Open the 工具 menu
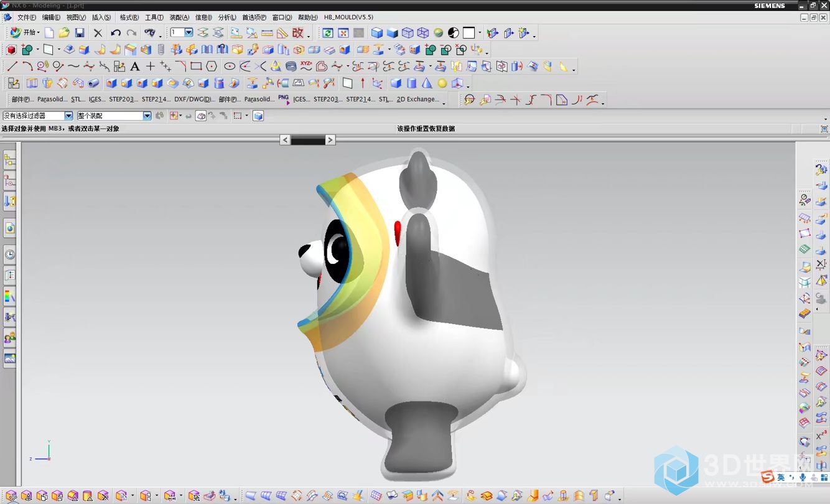This screenshot has width=830, height=504. (x=154, y=17)
